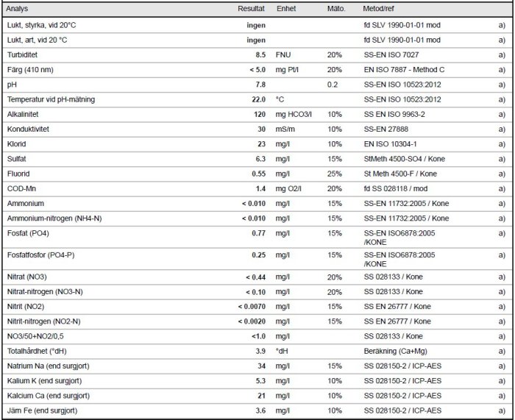
Task: Click the Fluorid row label
Action: click(18, 174)
